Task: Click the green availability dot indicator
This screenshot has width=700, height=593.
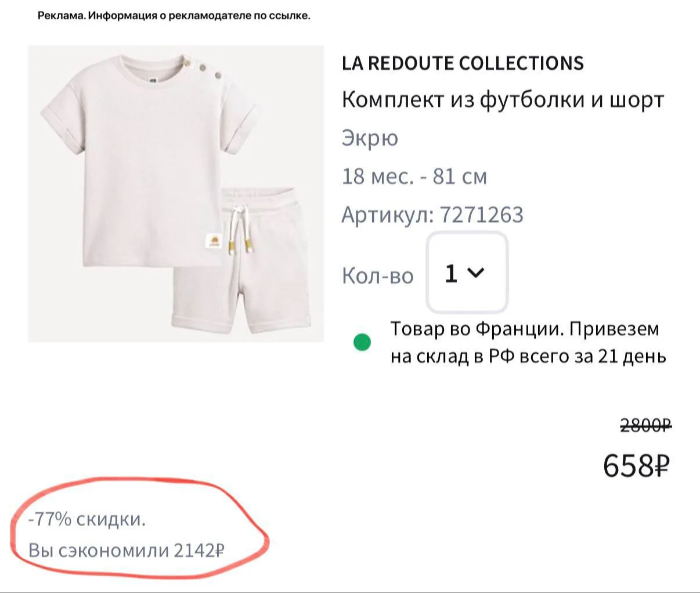Action: point(362,342)
